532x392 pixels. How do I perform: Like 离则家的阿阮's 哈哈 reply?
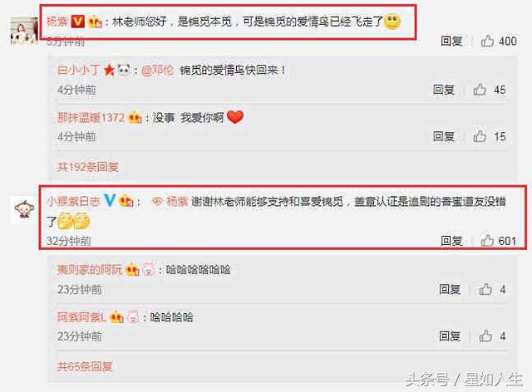[x=485, y=289]
